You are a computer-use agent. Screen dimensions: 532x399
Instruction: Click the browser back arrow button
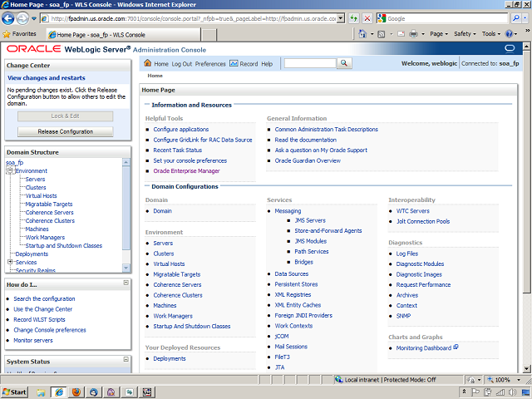(11, 17)
